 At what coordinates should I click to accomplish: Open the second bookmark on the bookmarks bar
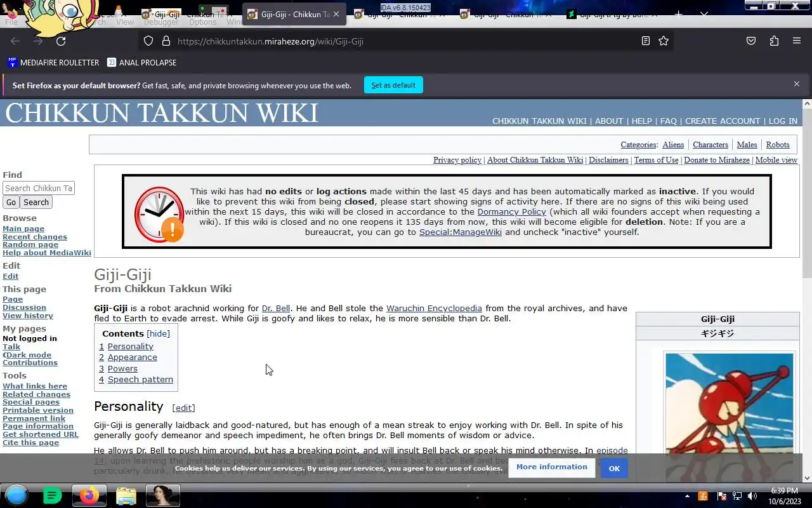[141, 62]
